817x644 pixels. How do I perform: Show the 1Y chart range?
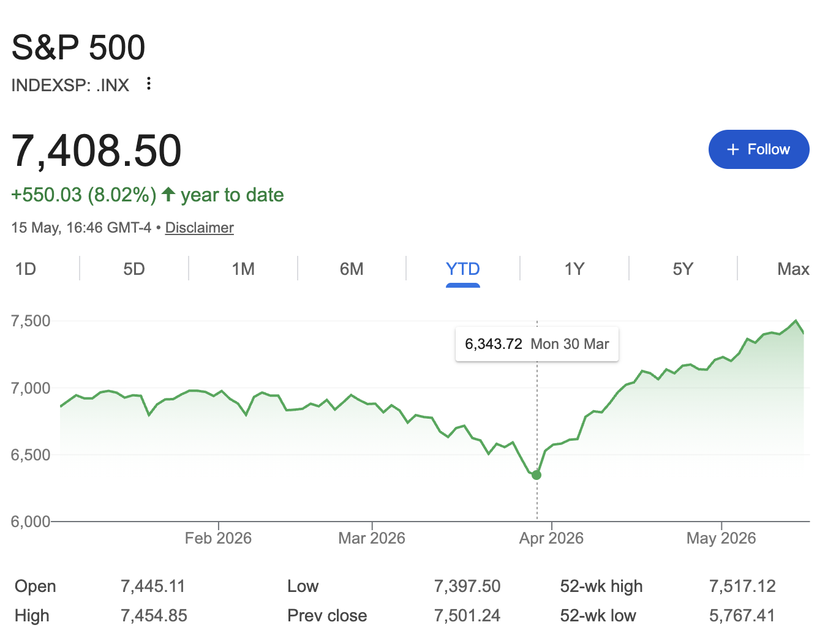pyautogui.click(x=574, y=269)
